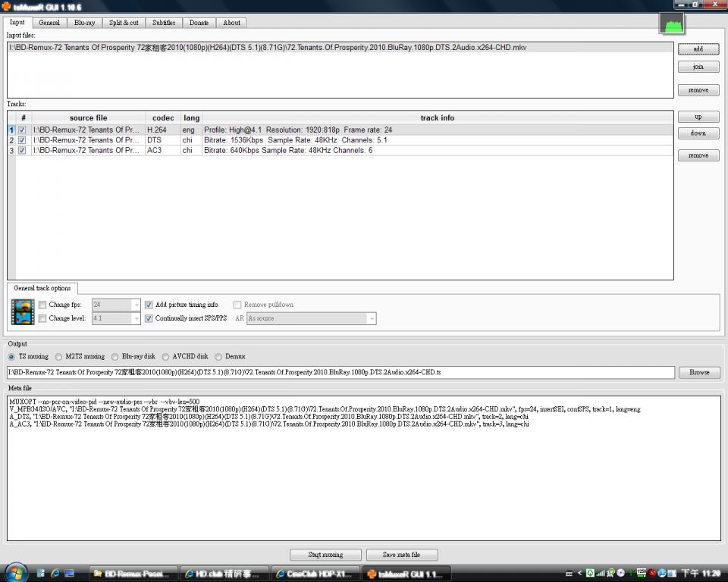The height and width of the screenshot is (582, 728).
Task: Open the AR As source dropdown
Action: click(372, 318)
